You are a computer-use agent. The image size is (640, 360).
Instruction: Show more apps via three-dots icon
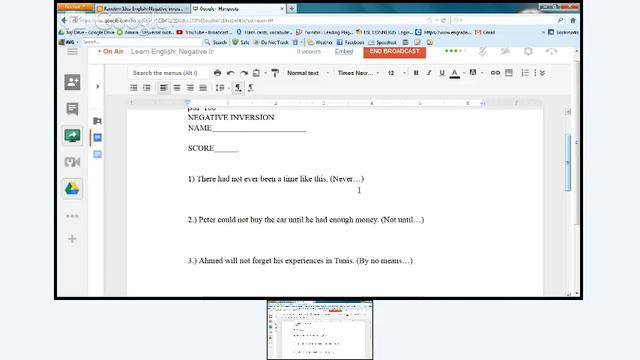point(72,216)
